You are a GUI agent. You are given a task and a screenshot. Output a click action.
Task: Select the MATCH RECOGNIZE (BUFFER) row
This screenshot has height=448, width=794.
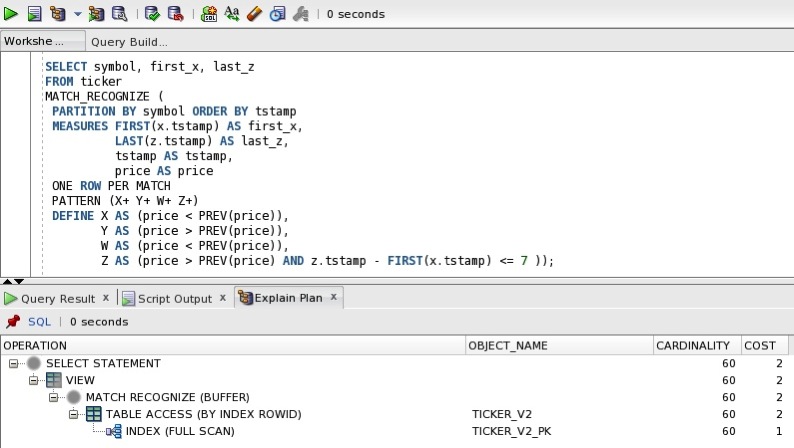395,397
